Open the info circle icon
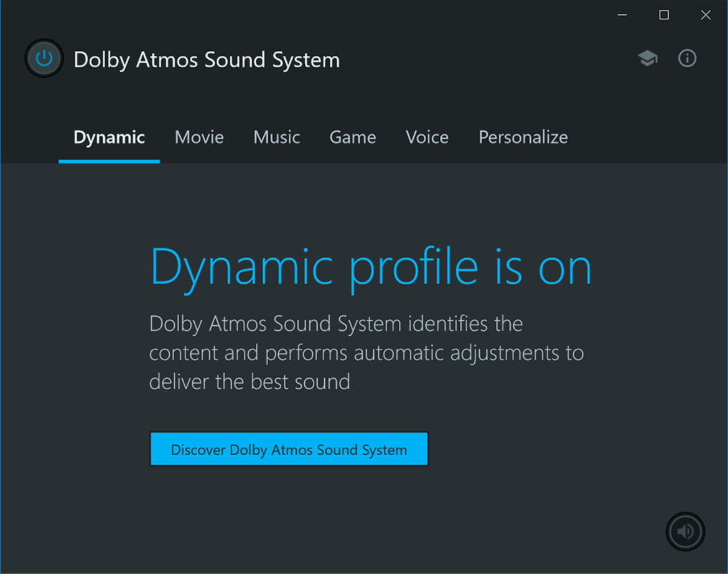The image size is (728, 574). pos(687,58)
